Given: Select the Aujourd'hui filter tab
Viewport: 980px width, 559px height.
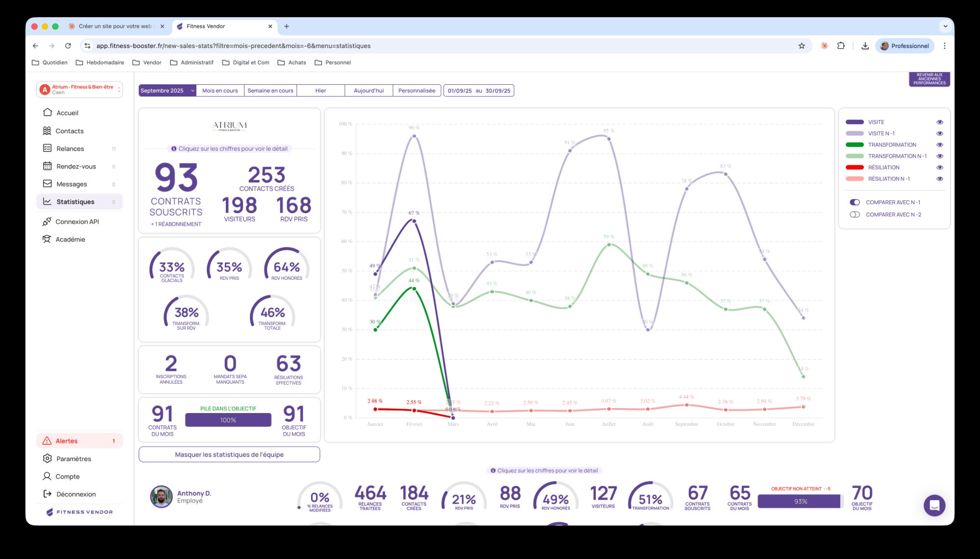Looking at the screenshot, I should click(368, 90).
